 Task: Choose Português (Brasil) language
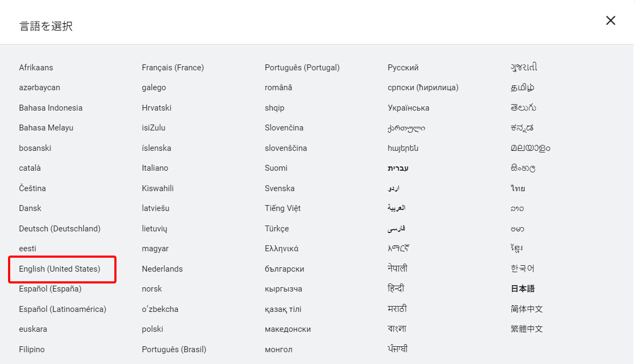[174, 350]
